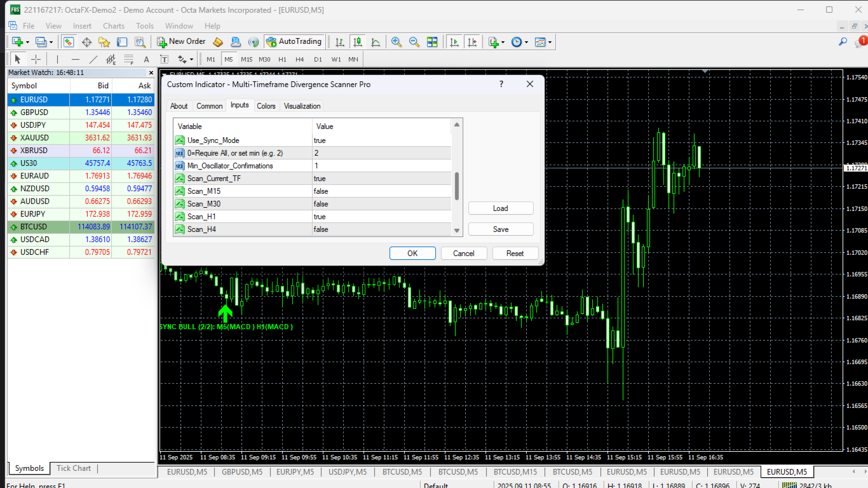Expand the chart periodicity clock dropdown
868x488 pixels.
pyautogui.click(x=526, y=43)
